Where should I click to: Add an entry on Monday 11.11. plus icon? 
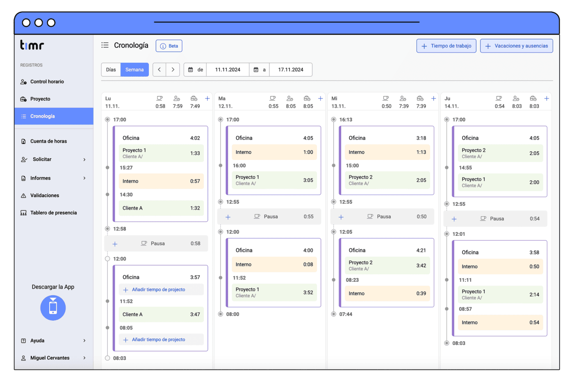[x=207, y=98]
